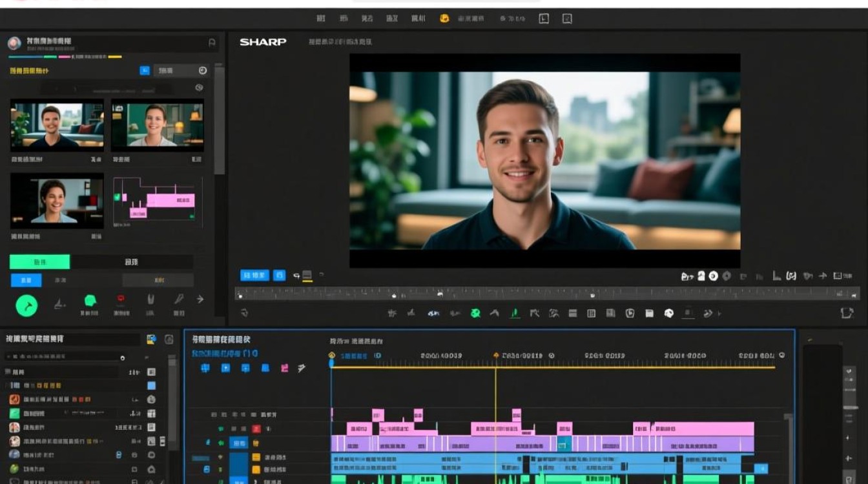Click the small blue square icon under the preview
This screenshot has height=484, width=868.
click(x=279, y=276)
